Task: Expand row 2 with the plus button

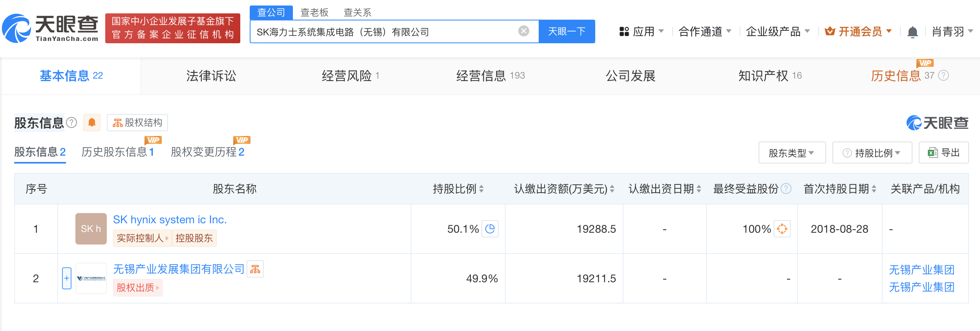Action: click(67, 278)
